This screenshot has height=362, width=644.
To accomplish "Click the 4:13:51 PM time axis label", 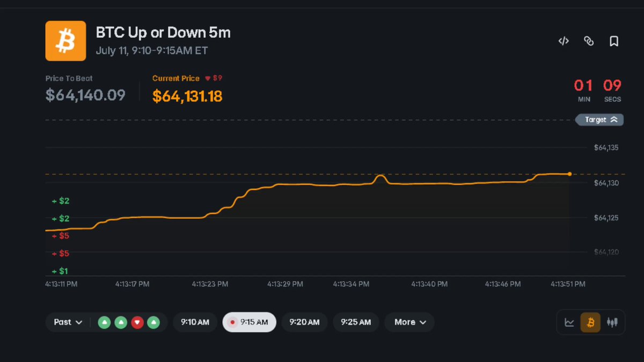I will 567,284.
